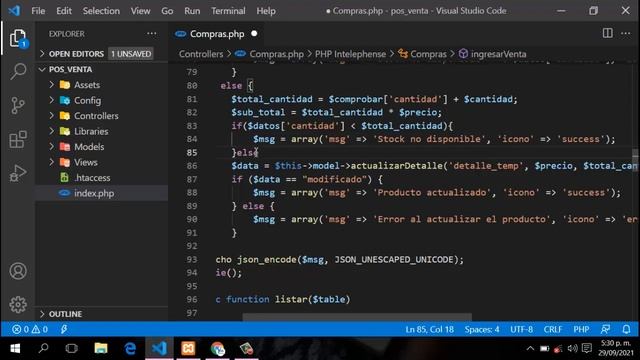
Task: Split the editor to the right
Action: (x=607, y=33)
